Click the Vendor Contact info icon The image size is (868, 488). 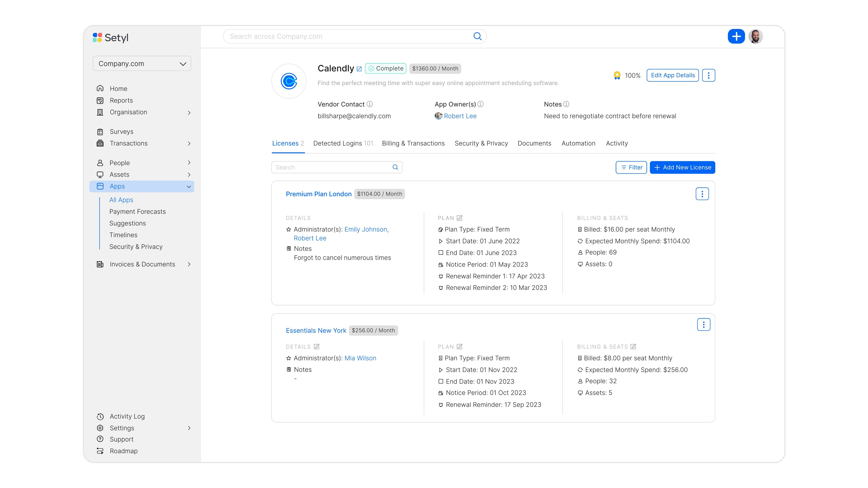point(370,104)
